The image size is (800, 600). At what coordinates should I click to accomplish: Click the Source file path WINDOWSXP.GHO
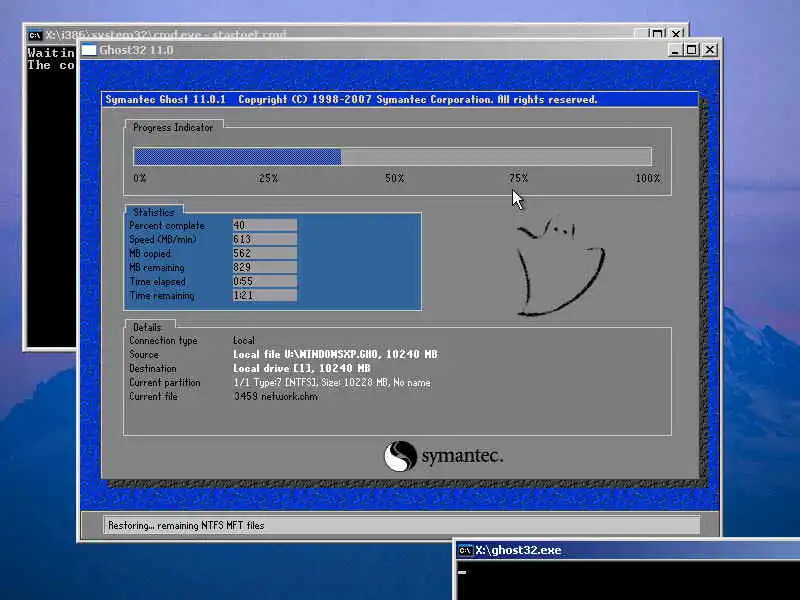(335, 354)
